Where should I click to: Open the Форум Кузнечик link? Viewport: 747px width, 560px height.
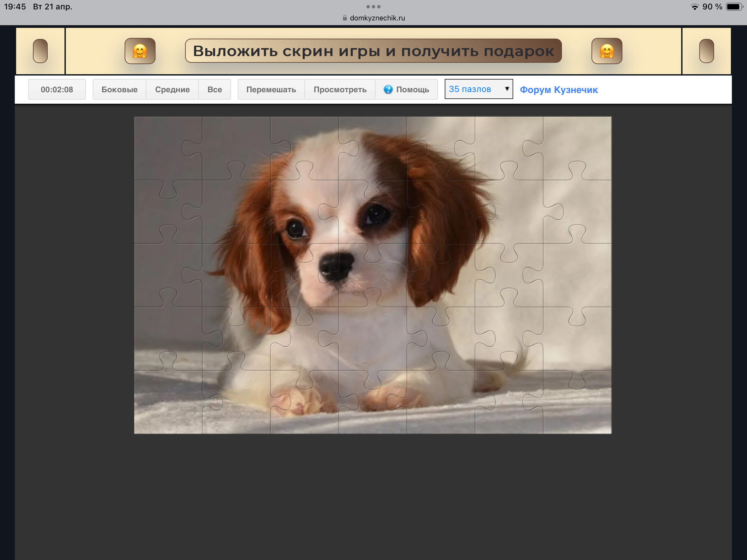tap(559, 90)
